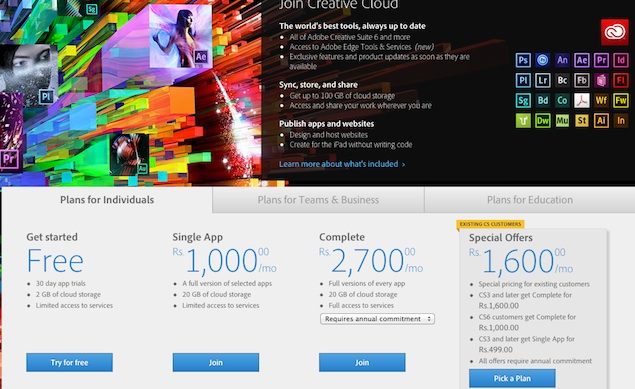Click the Try for free button
The height and width of the screenshot is (389, 635).
tap(69, 362)
